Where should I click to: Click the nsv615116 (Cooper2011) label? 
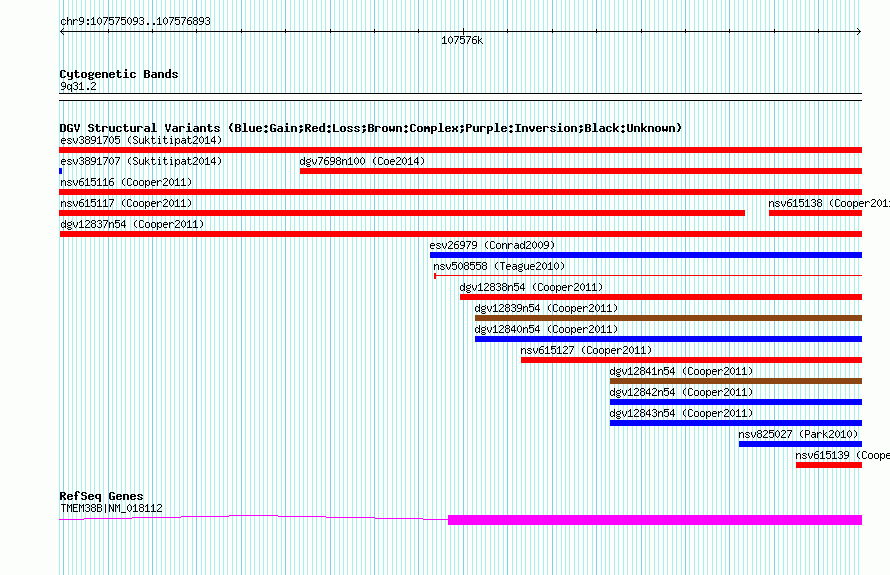126,182
